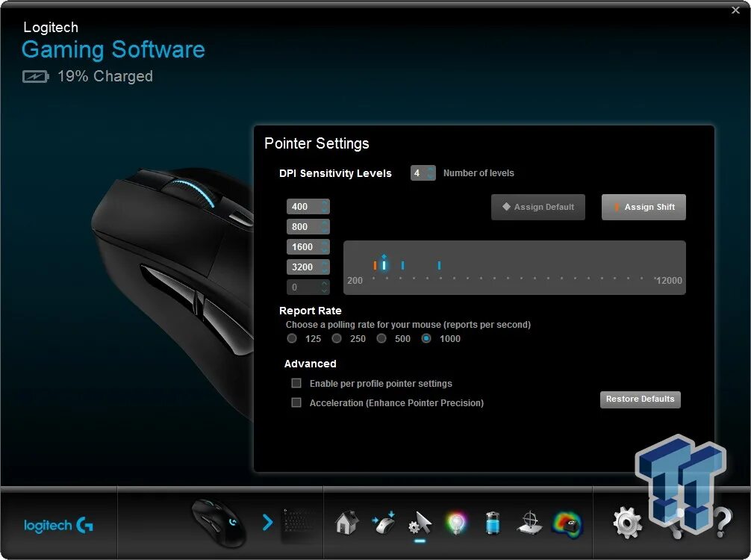Select 250 report rate
The image size is (751, 560).
tap(337, 339)
